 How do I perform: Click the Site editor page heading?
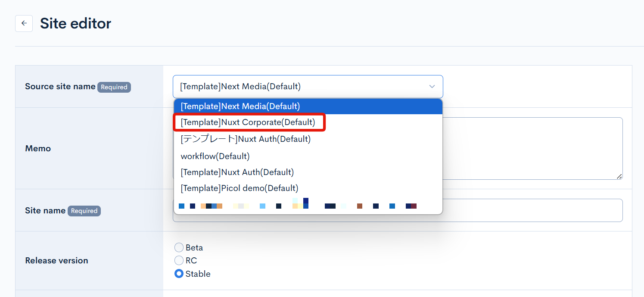tap(75, 23)
